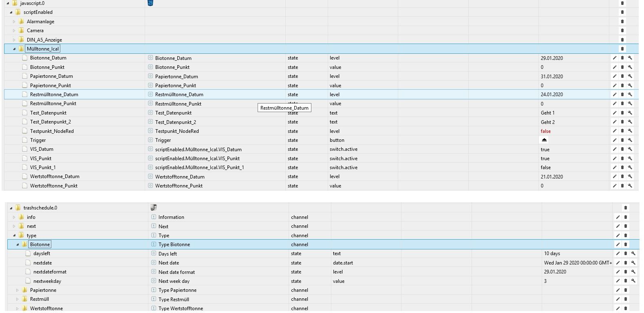Open wrench settings for Restmülltonne_Punkt
644x313 pixels.
tap(630, 104)
